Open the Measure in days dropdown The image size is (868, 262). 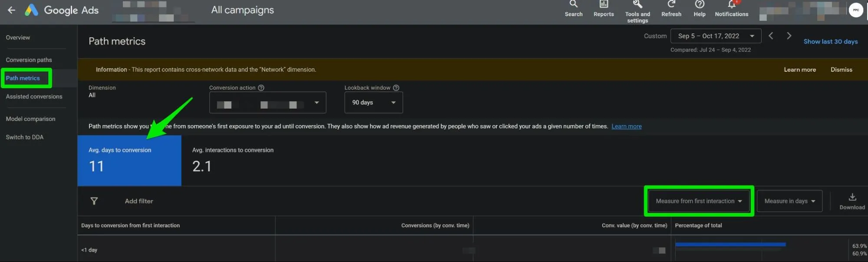[x=789, y=201]
